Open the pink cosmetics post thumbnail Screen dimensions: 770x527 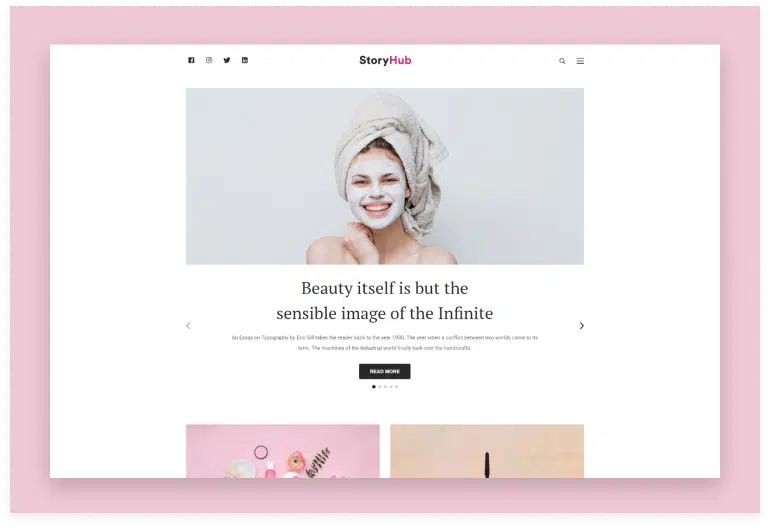[x=283, y=451]
